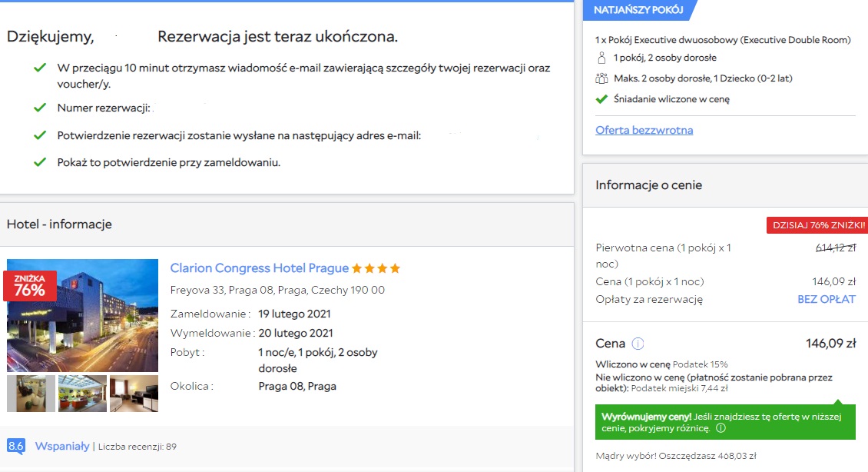Click the checkmark beside 'Numer rezerwacji'
The image size is (868, 472).
[40, 108]
